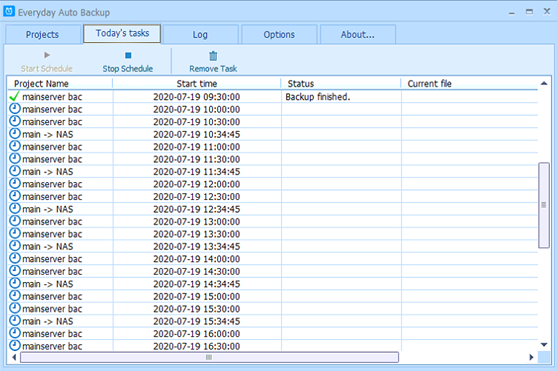This screenshot has width=557, height=371.
Task: Click the Stop Schedule square icon
Action: (128, 55)
